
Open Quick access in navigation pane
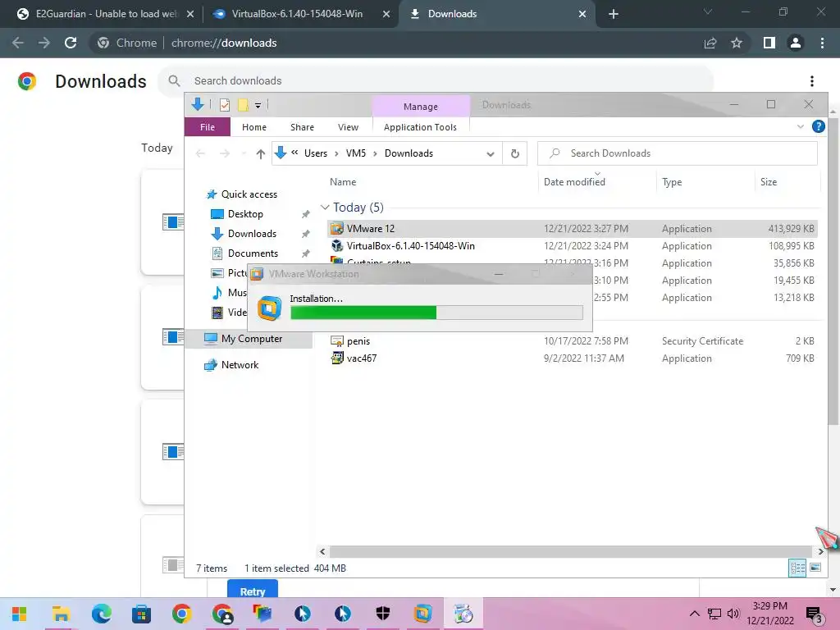249,194
